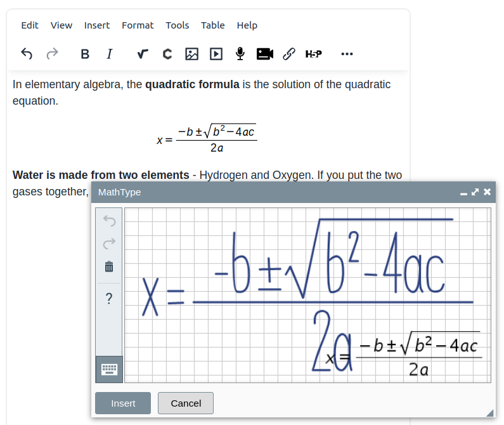This screenshot has height=425, width=504.
Task: Switch to keyboard input mode in MathType
Action: 109,369
